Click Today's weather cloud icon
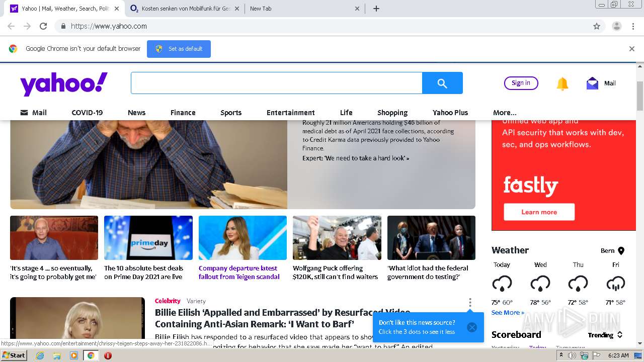Viewport: 644px width, 362px height. [x=502, y=284]
